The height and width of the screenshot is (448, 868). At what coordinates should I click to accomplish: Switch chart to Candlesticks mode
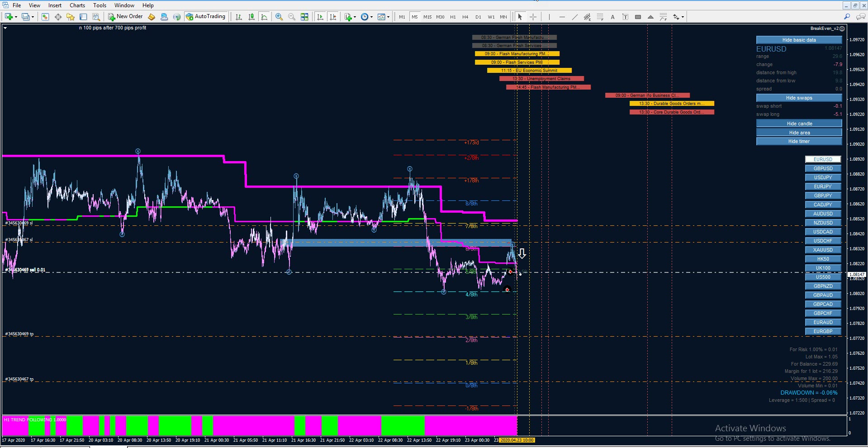pyautogui.click(x=251, y=17)
